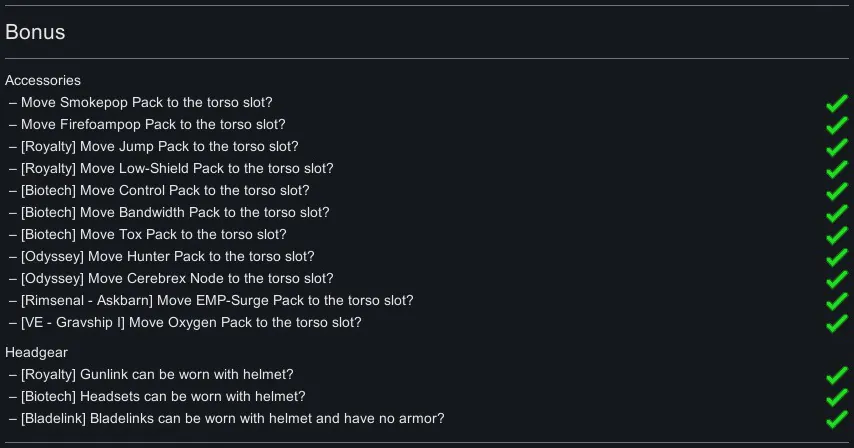Image resolution: width=854 pixels, height=448 pixels.
Task: Click the Bonus section heading
Action: coord(35,32)
